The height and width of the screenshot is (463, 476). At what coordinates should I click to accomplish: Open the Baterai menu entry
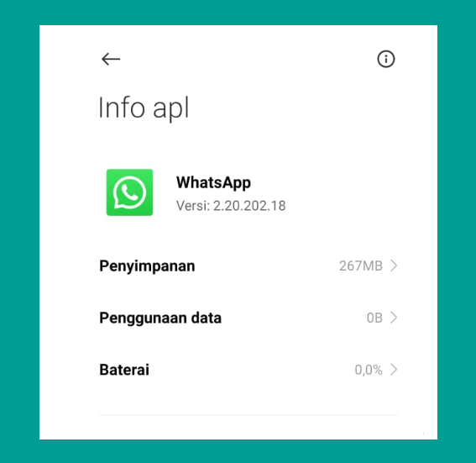248,370
